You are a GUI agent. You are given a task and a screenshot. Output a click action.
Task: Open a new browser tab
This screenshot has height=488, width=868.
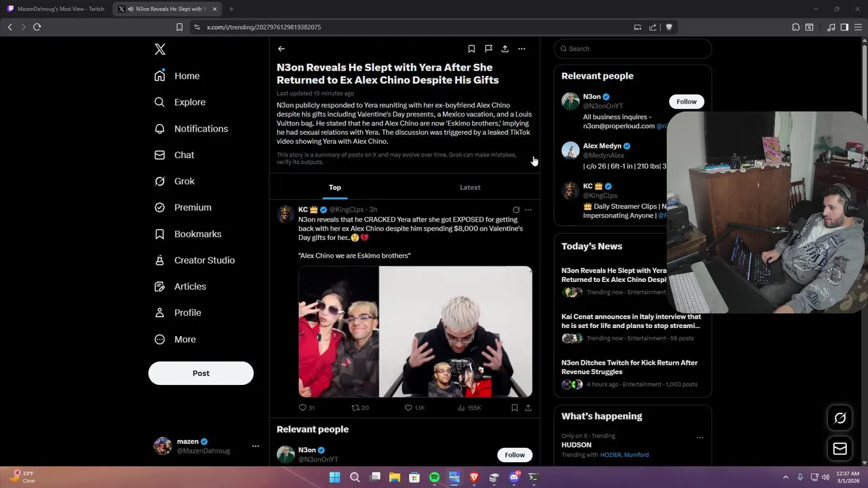231,9
